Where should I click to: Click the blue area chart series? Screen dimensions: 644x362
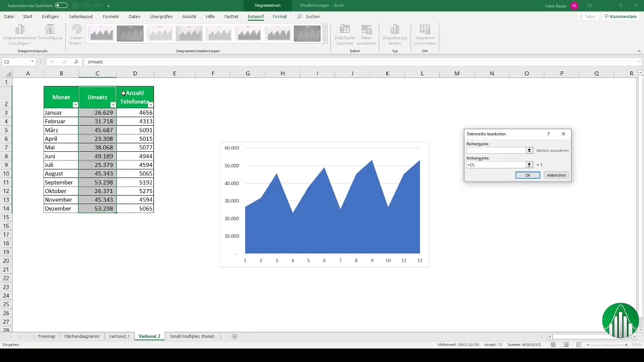[332, 221]
